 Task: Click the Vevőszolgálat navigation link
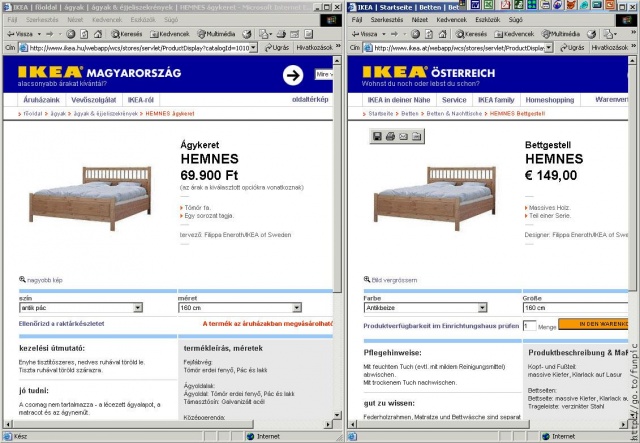point(93,100)
